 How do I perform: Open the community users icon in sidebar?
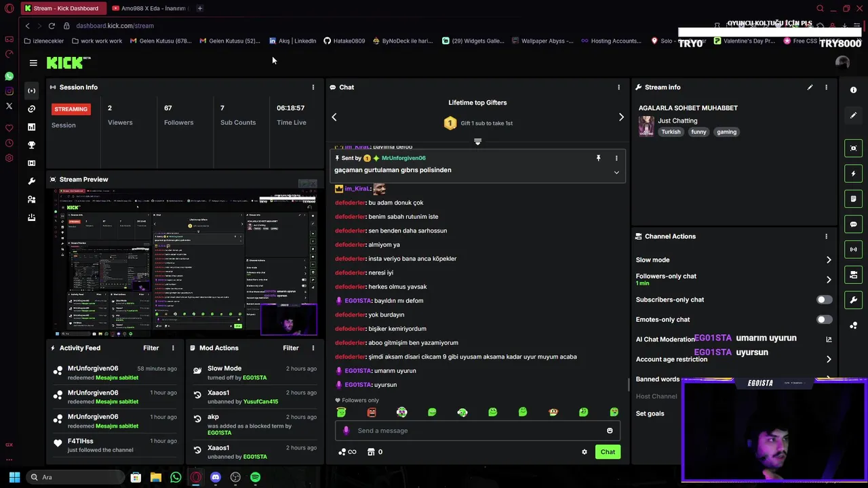(31, 199)
